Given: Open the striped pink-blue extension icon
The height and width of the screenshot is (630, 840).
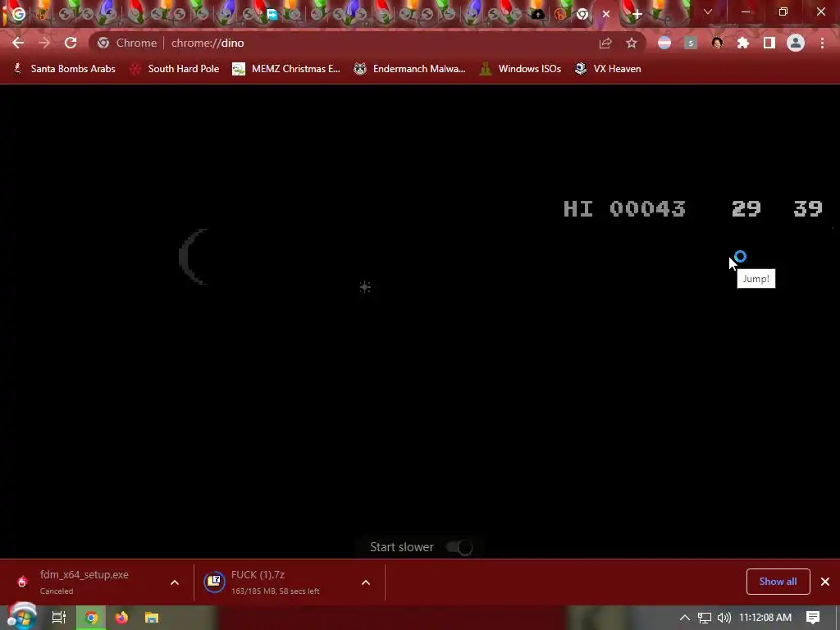Looking at the screenshot, I should pyautogui.click(x=664, y=43).
